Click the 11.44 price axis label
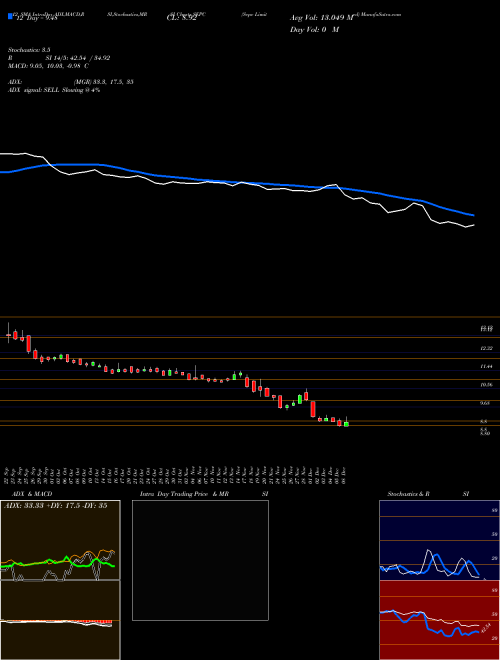 point(487,367)
